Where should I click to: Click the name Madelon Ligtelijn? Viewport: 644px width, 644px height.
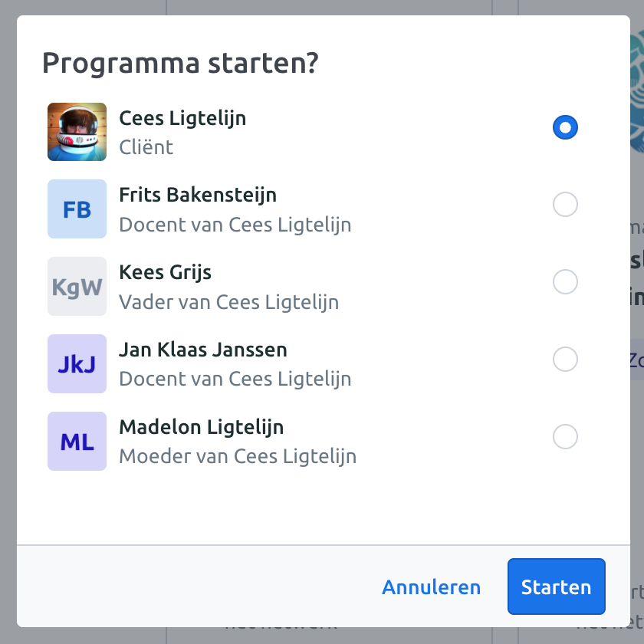(201, 427)
